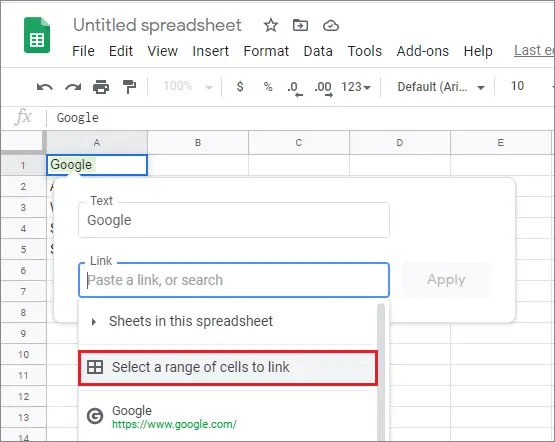
Task: Select column D header
Action: click(x=400, y=143)
